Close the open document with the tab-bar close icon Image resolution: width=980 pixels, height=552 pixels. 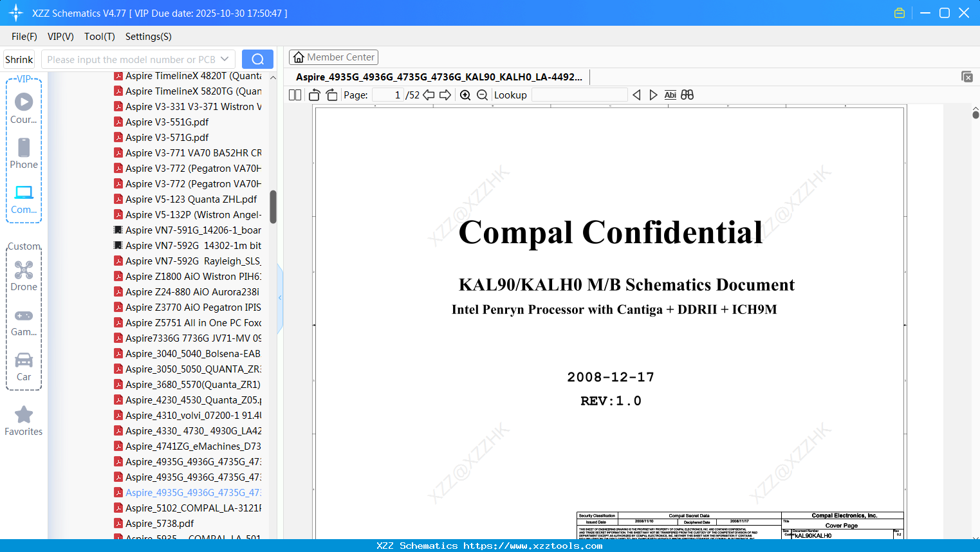[x=967, y=77]
